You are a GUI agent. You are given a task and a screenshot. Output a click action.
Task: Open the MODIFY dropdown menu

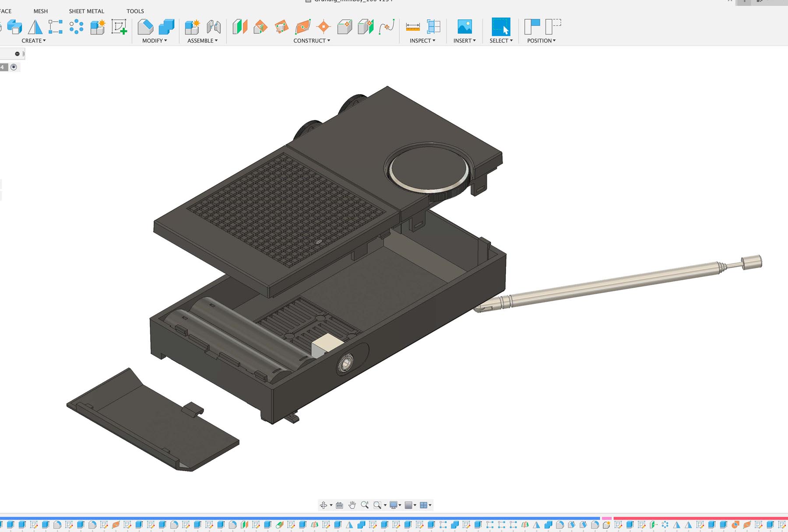tap(155, 41)
